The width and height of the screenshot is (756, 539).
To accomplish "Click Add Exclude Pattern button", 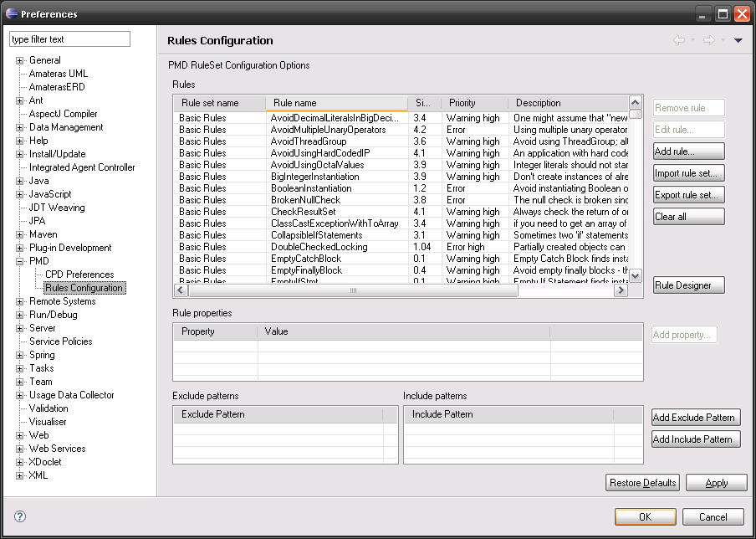I will 695,418.
